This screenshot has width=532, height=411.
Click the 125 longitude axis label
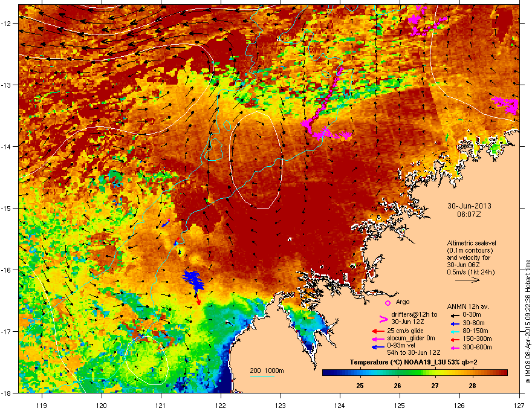coord(400,405)
